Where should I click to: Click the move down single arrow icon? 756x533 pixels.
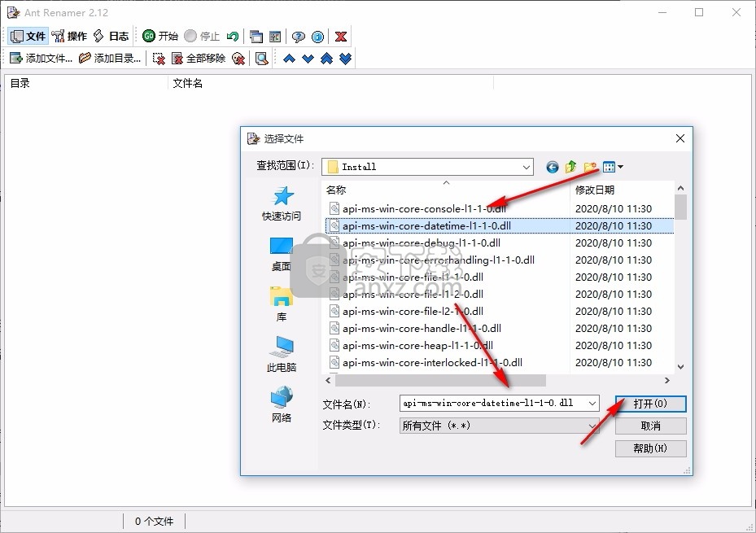[308, 59]
